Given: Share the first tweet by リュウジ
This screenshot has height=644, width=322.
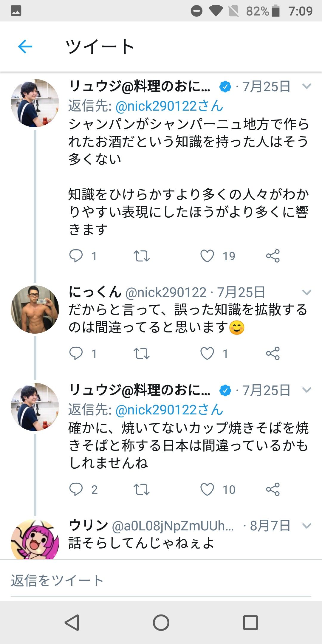Looking at the screenshot, I should coord(273,256).
